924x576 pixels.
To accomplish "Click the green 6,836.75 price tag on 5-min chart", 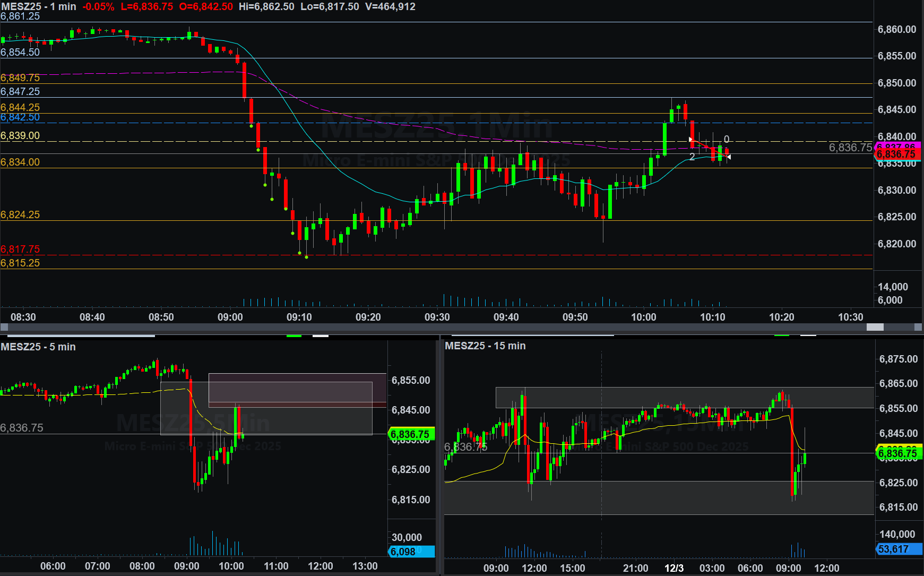I will pyautogui.click(x=411, y=434).
